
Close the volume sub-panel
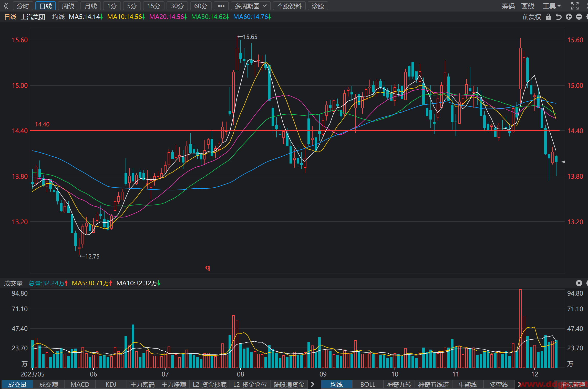coord(579,283)
